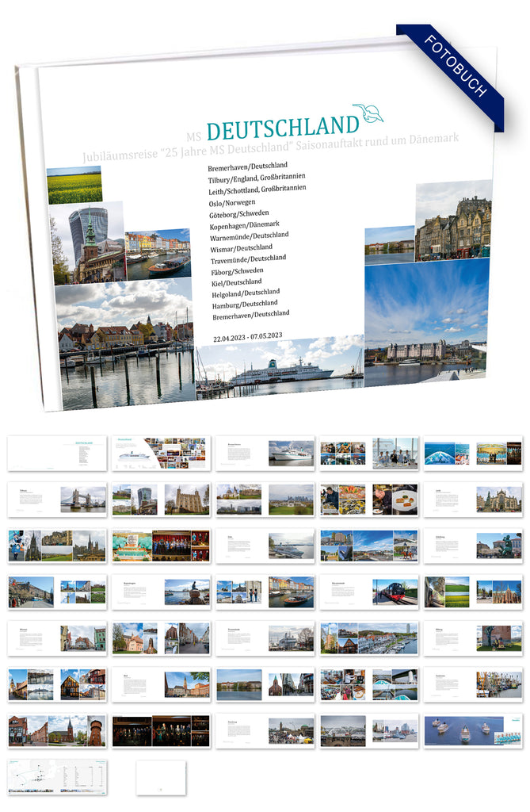The height and width of the screenshot is (812, 530).
Task: Select the yellow rapeseed field photo on the cover
Action: click(74, 186)
